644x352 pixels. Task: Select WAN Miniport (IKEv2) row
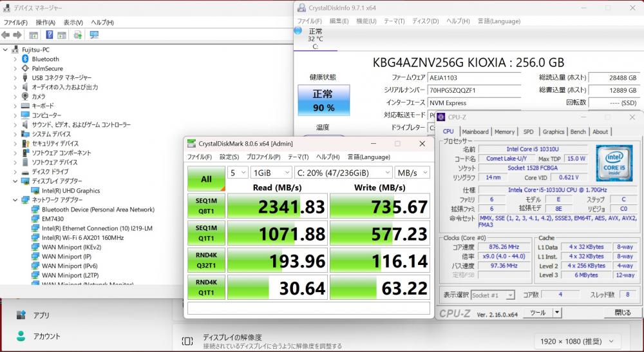(x=71, y=247)
